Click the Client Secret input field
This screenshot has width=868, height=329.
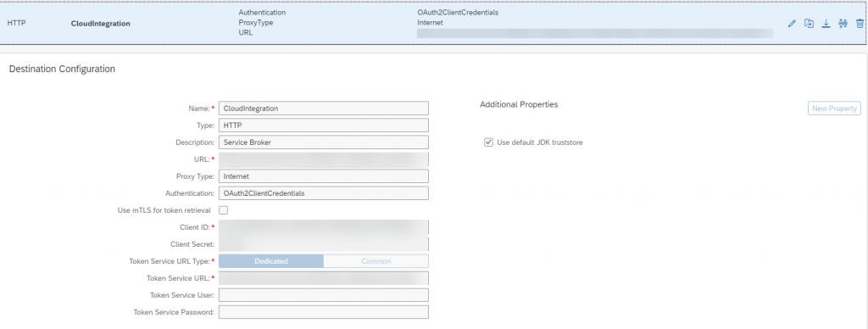(324, 244)
